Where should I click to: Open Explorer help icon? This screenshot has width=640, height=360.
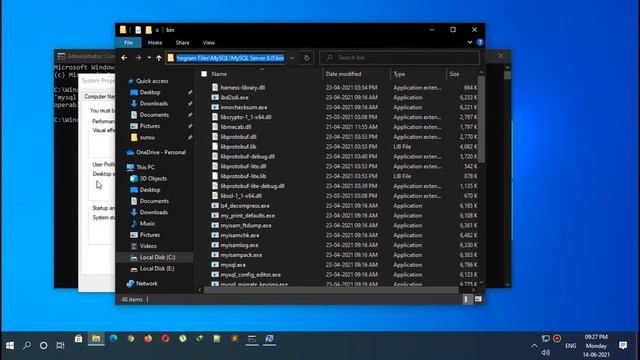(480, 42)
